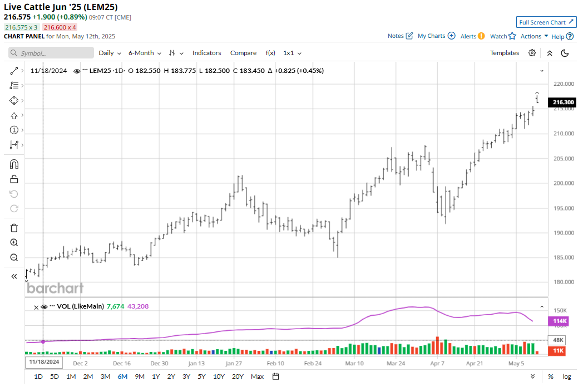Select the trend line drawing tool
Screen dimensions: 588x391
(x=14, y=71)
